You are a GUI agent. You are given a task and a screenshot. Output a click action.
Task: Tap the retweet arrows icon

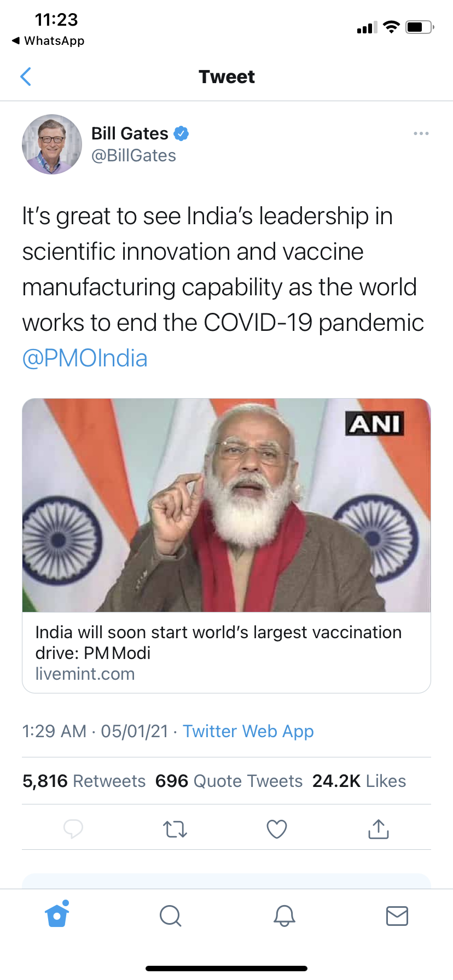175,829
